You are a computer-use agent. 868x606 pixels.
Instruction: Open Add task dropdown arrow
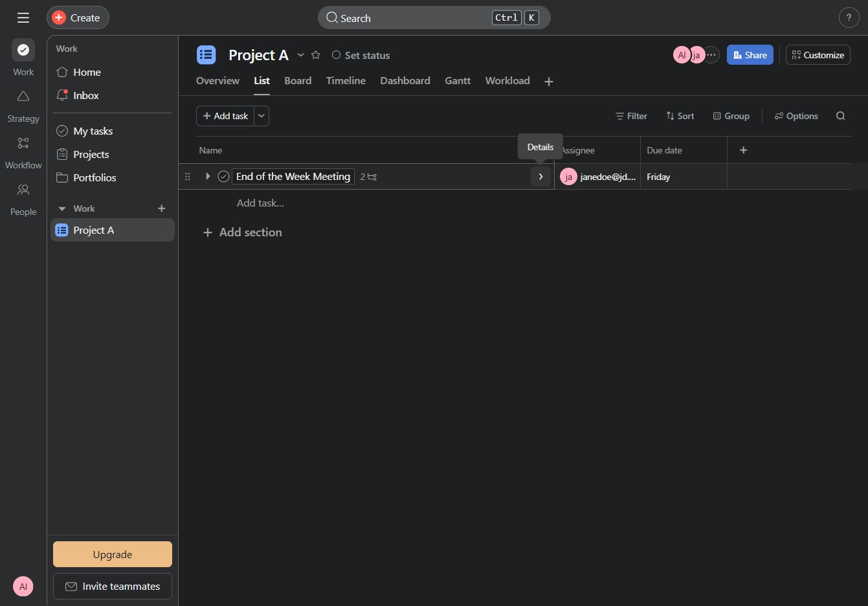click(262, 116)
